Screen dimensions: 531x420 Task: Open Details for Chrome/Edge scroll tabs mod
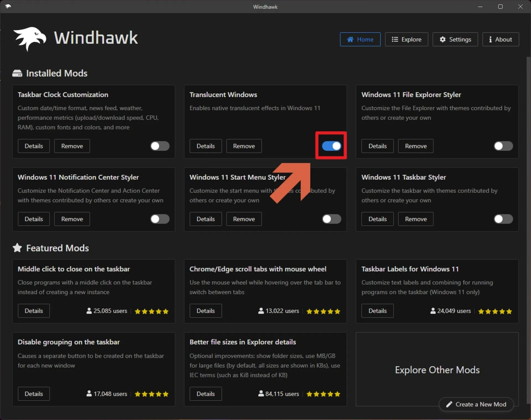[x=205, y=311]
